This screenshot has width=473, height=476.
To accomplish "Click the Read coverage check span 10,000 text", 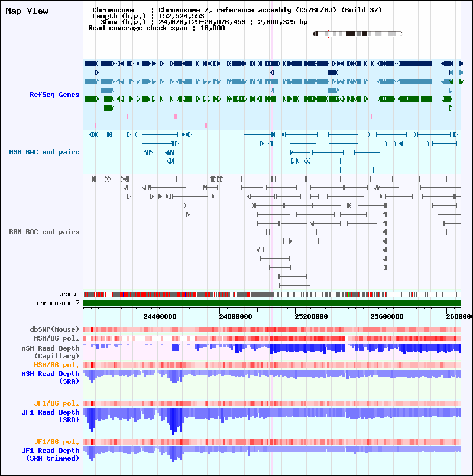I will (157, 28).
